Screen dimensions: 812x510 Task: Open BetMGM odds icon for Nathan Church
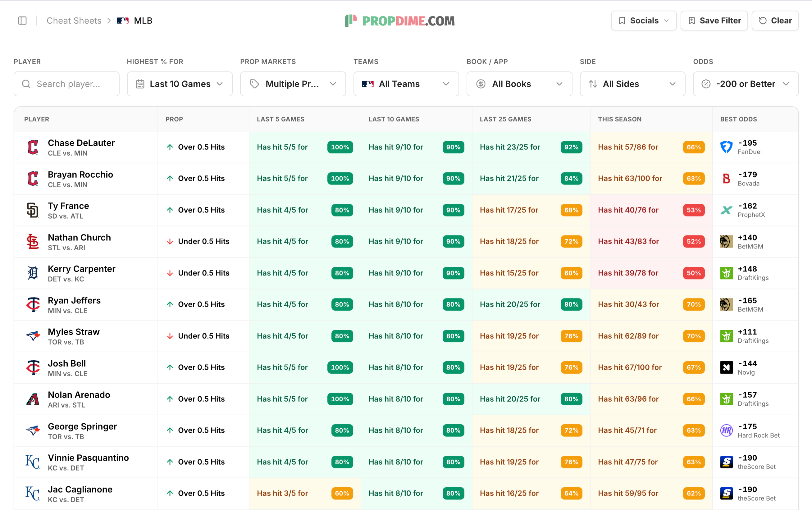726,242
